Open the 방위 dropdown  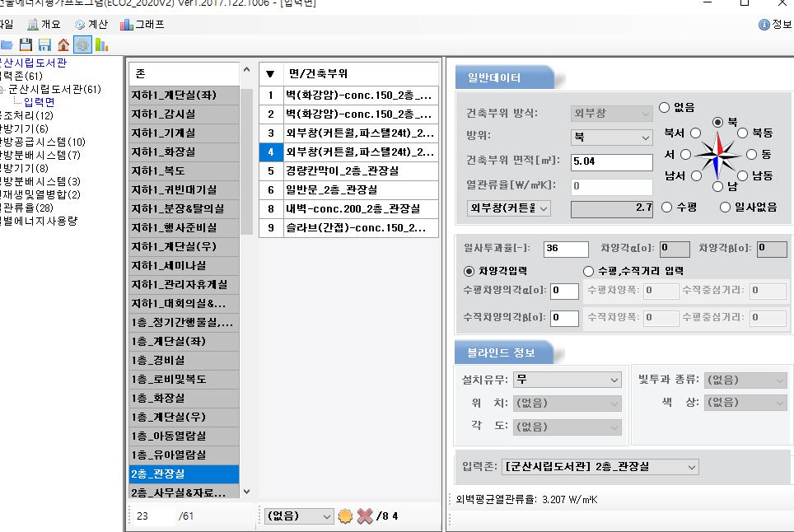[612, 137]
